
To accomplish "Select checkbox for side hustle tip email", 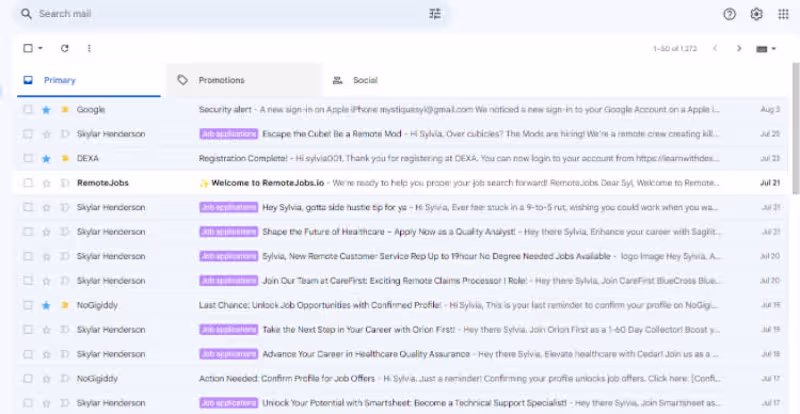I will click(28, 207).
